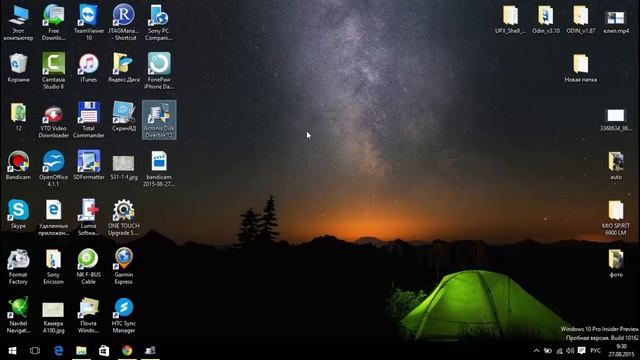The image size is (640, 360).
Task: Open the network status tray icon
Action: (559, 351)
